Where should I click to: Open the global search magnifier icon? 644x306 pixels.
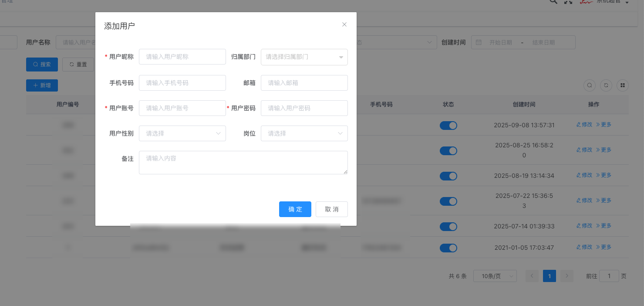(553, 2)
